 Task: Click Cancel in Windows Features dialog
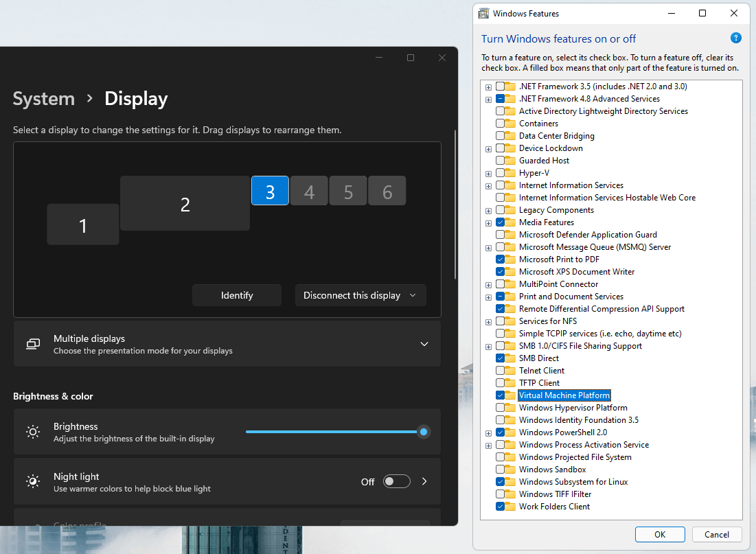tap(716, 534)
